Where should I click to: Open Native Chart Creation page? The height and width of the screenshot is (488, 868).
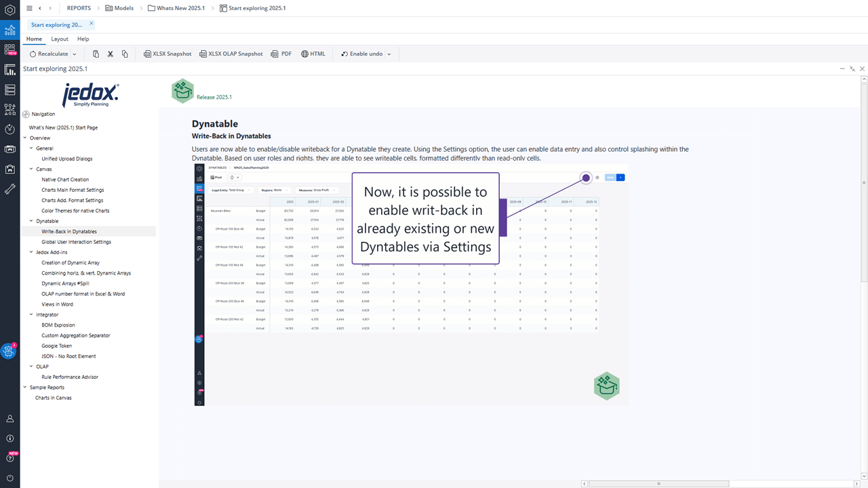click(x=65, y=180)
